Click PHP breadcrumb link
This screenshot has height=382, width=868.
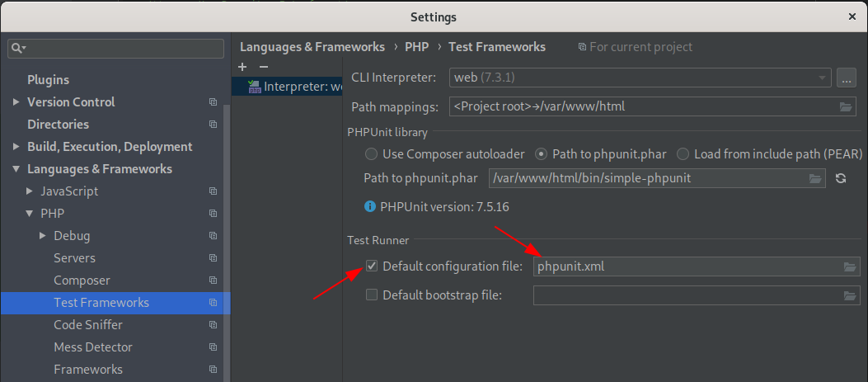(x=417, y=47)
